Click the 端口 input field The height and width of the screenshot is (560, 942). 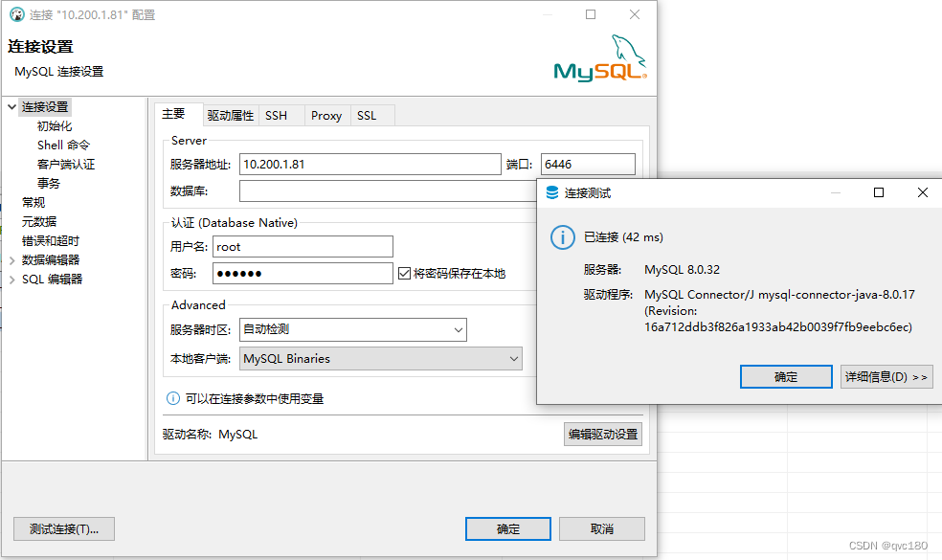pos(587,163)
